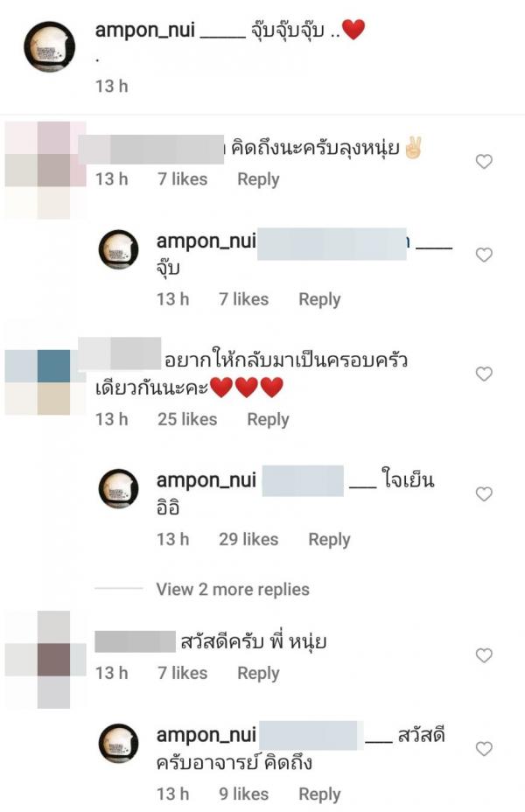Screen dimensions: 525x812
Task: Open ampon_nui avatar on last reply
Action: coord(119,744)
